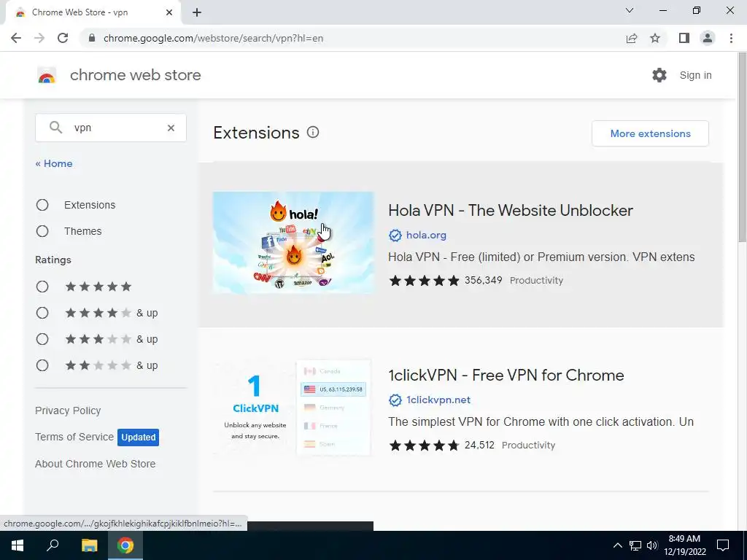This screenshot has width=747, height=560.
Task: Open 1clickVPN - Free VPN for Chrome title
Action: click(506, 376)
